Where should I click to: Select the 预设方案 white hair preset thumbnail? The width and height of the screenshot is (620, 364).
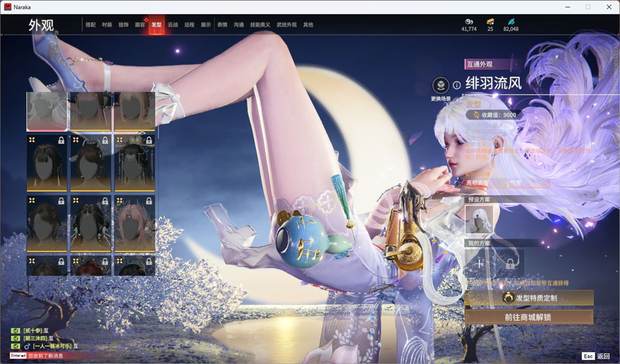[x=480, y=219]
